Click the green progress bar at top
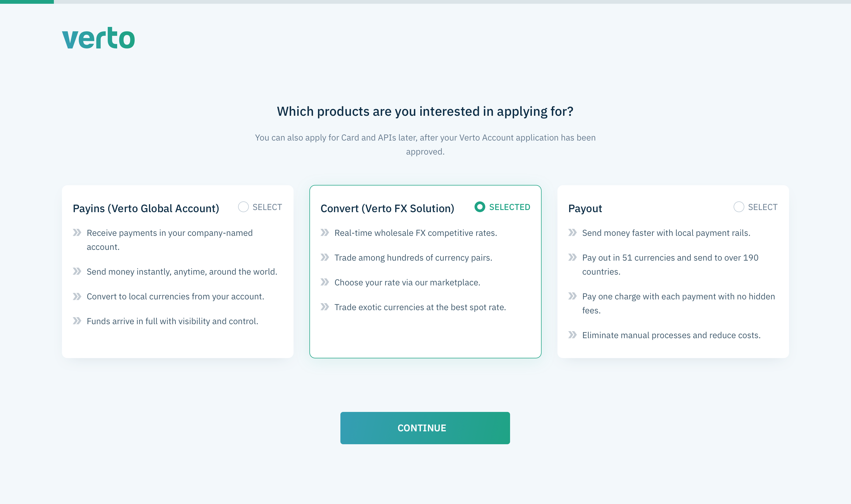The image size is (851, 504). click(27, 2)
